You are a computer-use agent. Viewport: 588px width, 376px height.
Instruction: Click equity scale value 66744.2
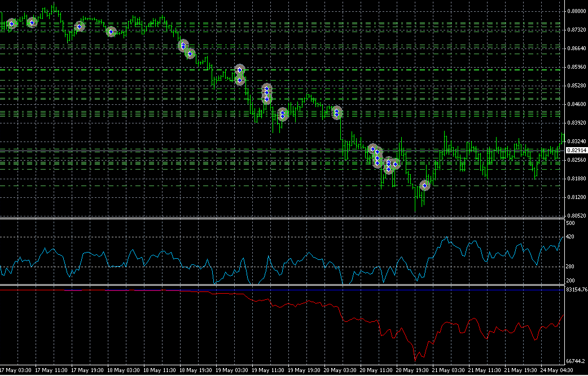click(x=576, y=361)
